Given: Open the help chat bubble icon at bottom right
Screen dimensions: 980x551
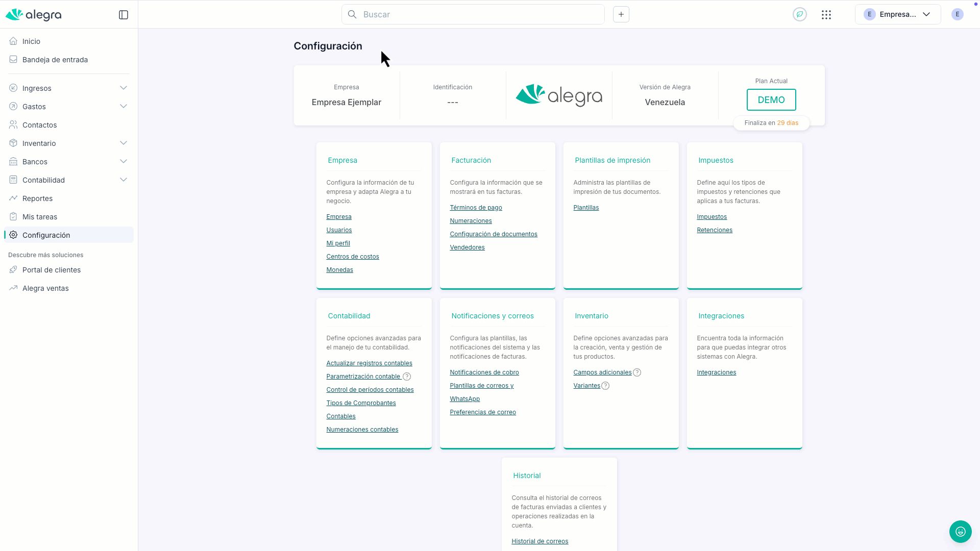Looking at the screenshot, I should click(961, 532).
